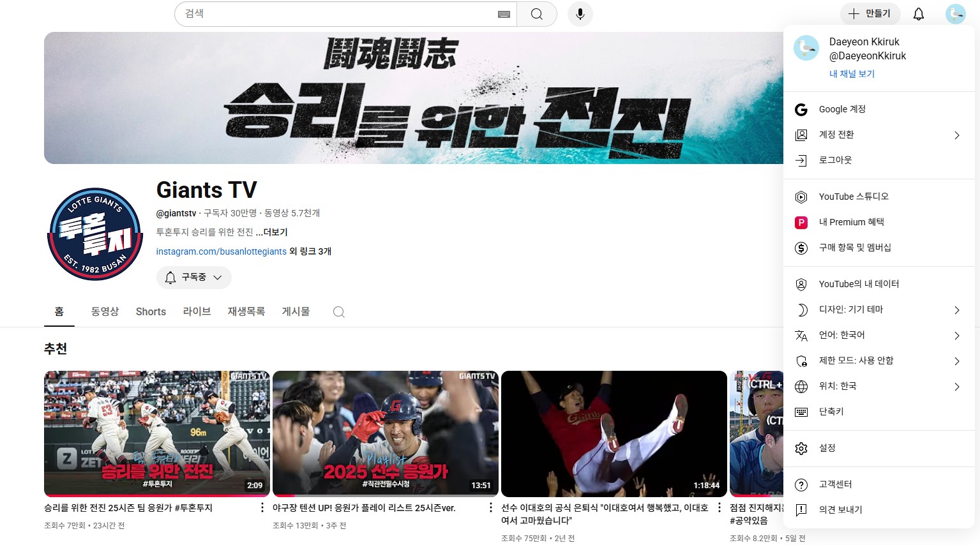
Task: Open the 2025 선수 응원가 video thumbnail
Action: [x=385, y=433]
